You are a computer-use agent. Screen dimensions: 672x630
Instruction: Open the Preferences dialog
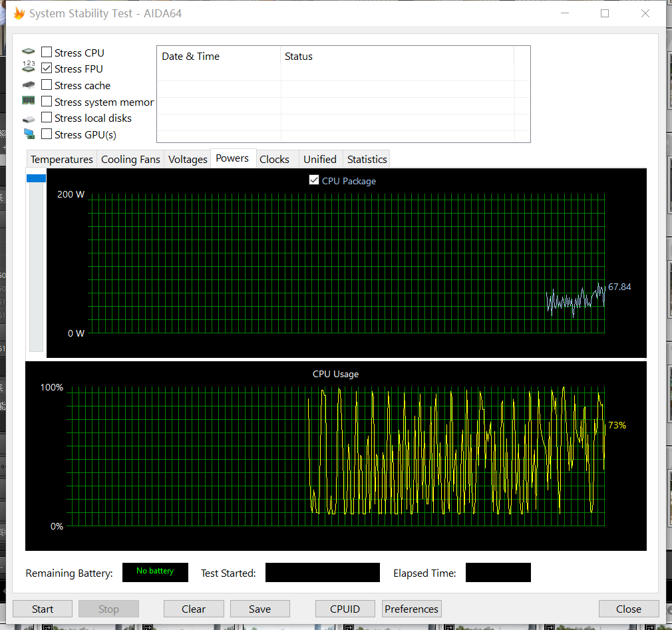[411, 609]
